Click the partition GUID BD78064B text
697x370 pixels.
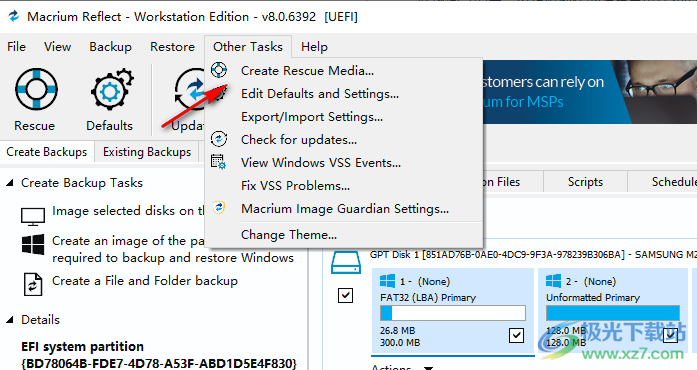159,363
